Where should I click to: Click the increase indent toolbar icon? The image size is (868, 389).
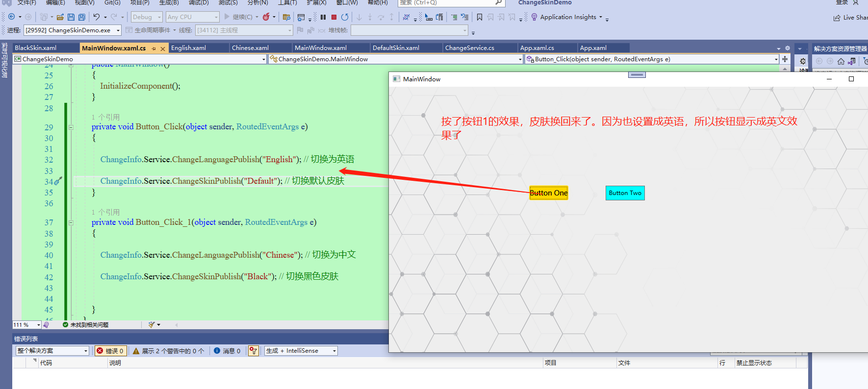[x=439, y=17]
